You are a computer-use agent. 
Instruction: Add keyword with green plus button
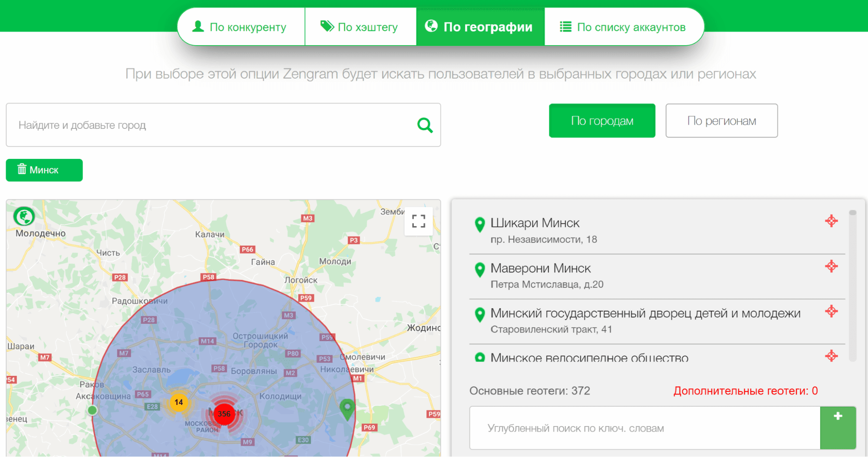838,428
